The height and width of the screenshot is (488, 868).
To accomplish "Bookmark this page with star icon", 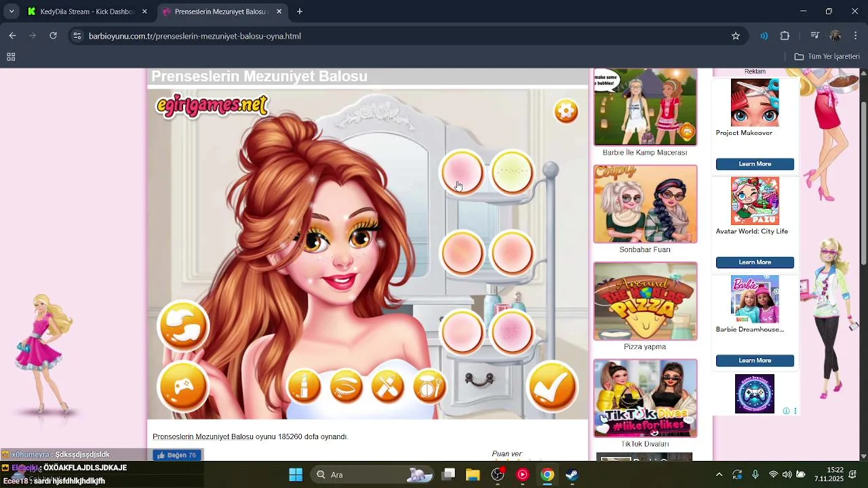I will click(735, 36).
